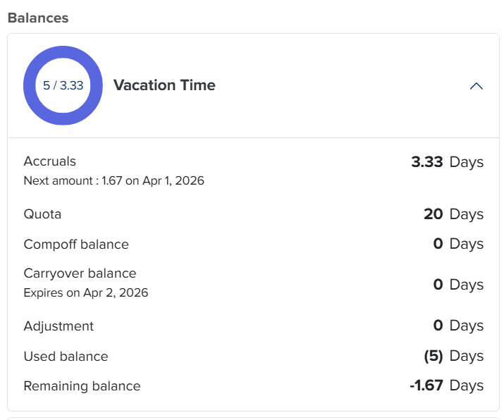Click the 20 Days quota value
The height and width of the screenshot is (420, 504).
coord(453,214)
